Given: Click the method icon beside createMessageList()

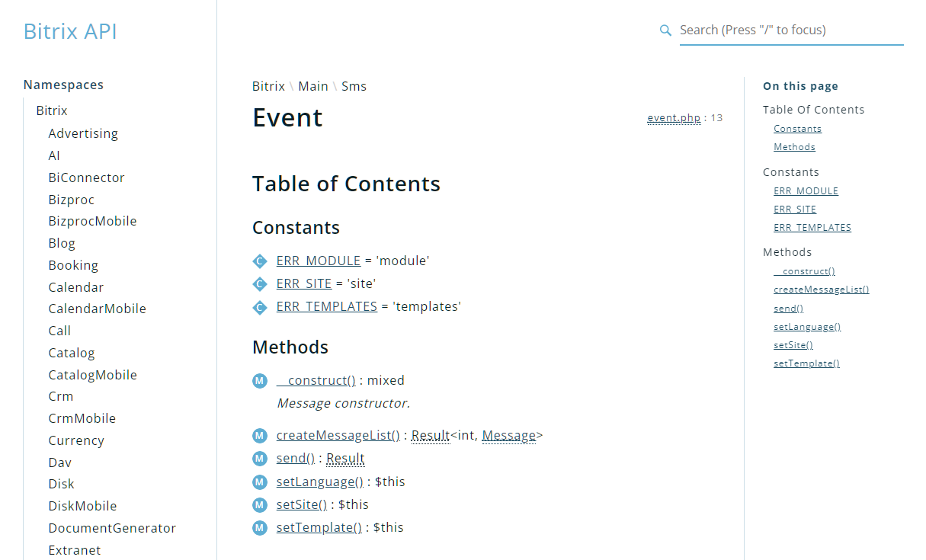Looking at the screenshot, I should pos(259,436).
